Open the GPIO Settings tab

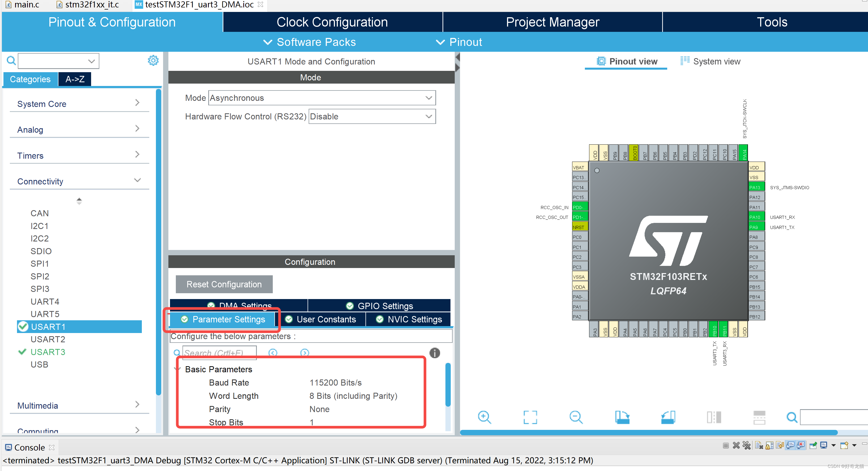[x=379, y=306]
